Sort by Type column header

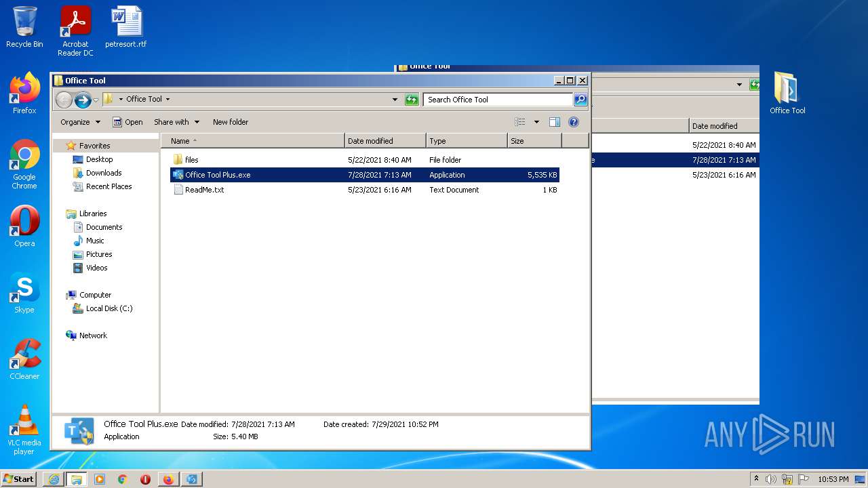click(x=467, y=141)
